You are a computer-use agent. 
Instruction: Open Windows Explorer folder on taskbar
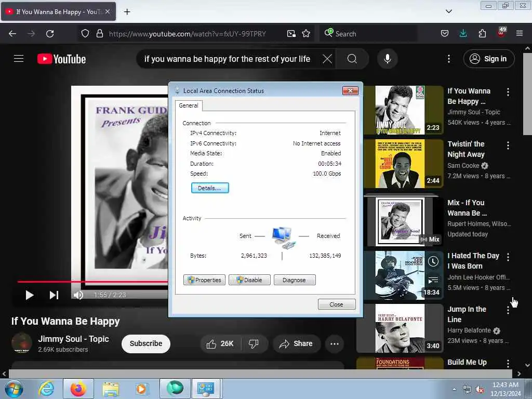[111, 389]
